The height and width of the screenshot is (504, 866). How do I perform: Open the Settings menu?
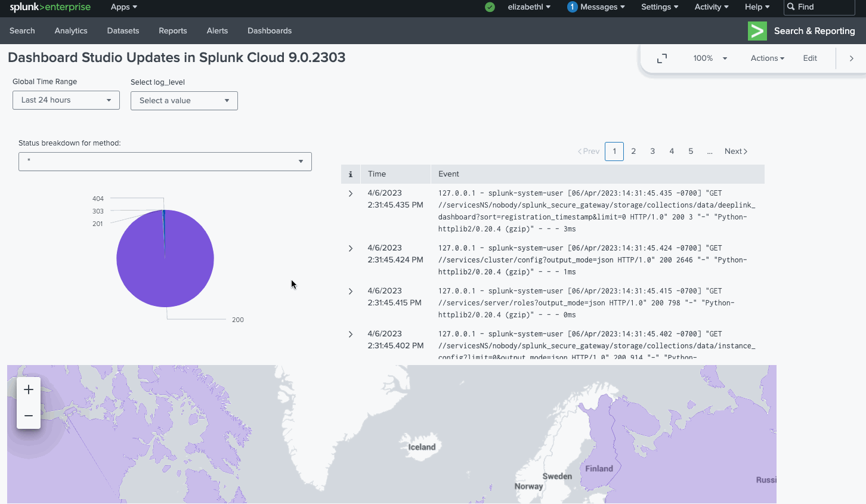(x=659, y=7)
